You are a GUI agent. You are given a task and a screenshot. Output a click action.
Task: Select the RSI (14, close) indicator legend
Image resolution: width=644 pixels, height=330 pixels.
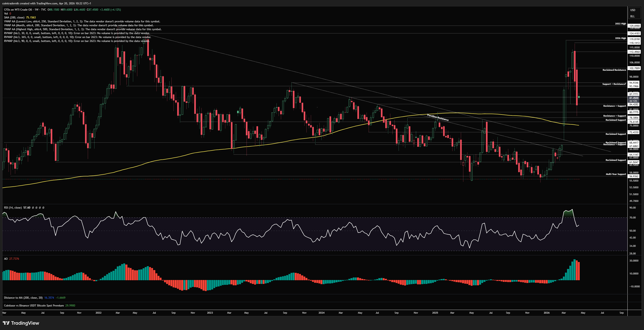tap(13, 207)
